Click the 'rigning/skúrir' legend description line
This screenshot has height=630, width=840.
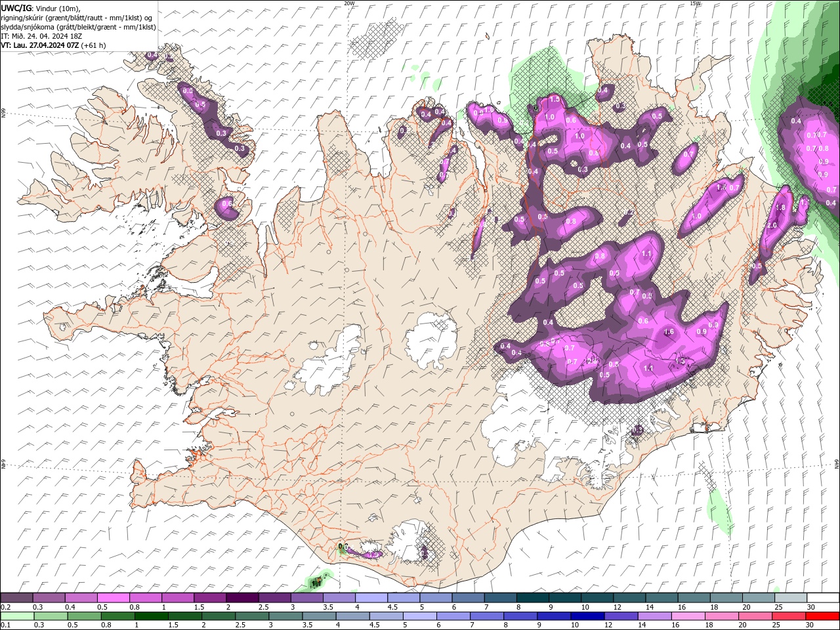[x=77, y=18]
